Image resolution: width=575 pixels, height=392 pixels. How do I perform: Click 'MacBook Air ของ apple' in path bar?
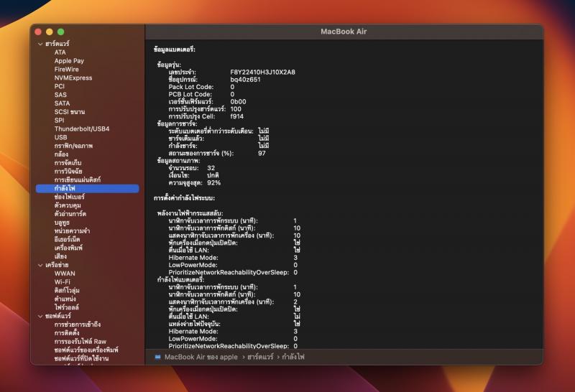pyautogui.click(x=201, y=357)
